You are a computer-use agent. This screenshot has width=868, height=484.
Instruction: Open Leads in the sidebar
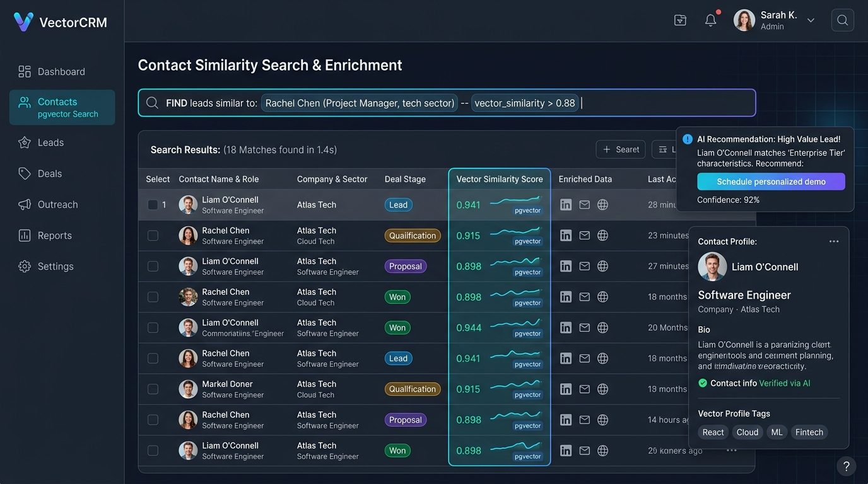[x=62, y=142]
